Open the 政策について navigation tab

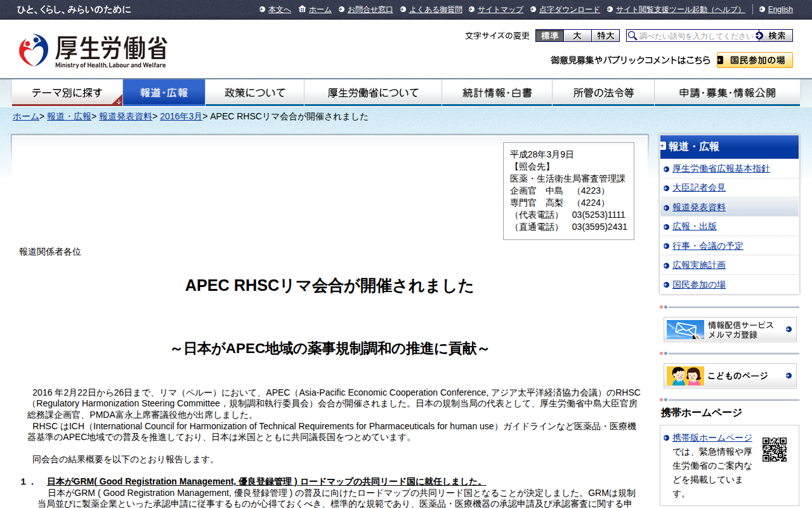click(255, 93)
